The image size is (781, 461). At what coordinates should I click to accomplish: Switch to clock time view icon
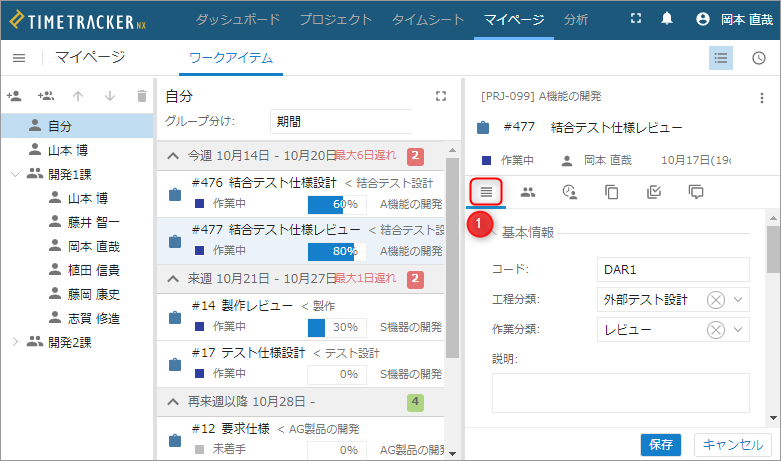pos(759,58)
